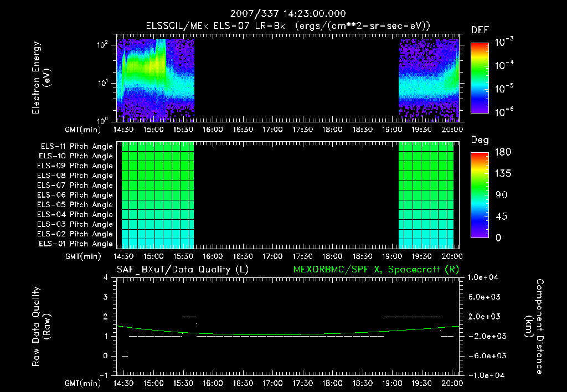Click the ELS-11 Pitch Angle row label
This screenshot has height=392, width=567.
[x=76, y=147]
